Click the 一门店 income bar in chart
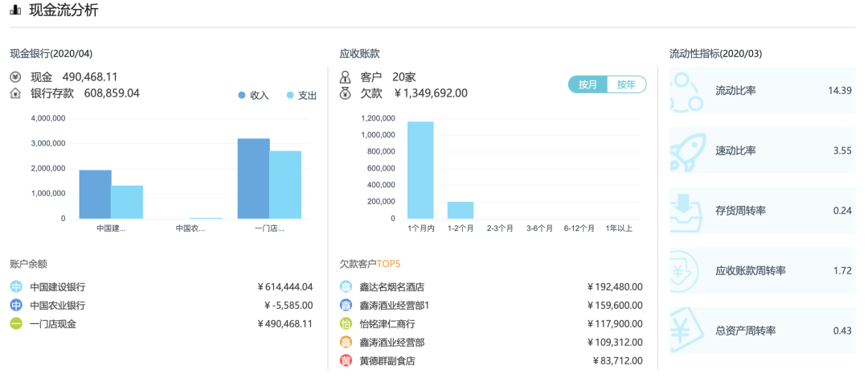The image size is (868, 378). click(253, 179)
